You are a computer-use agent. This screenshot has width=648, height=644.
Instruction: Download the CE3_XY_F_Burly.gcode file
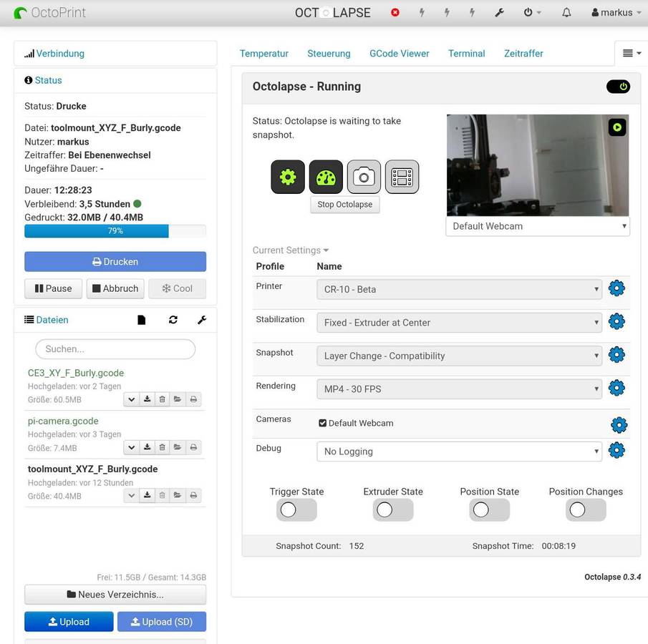pos(147,399)
